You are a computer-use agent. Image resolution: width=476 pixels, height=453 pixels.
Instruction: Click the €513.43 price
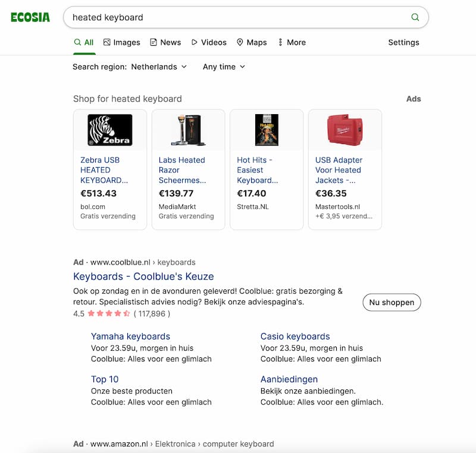click(x=98, y=193)
